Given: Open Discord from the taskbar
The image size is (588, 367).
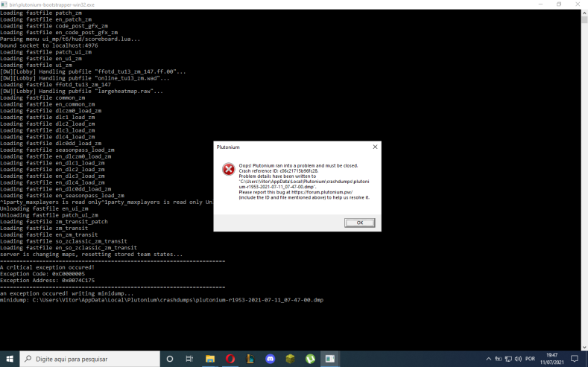Looking at the screenshot, I should coord(270,359).
